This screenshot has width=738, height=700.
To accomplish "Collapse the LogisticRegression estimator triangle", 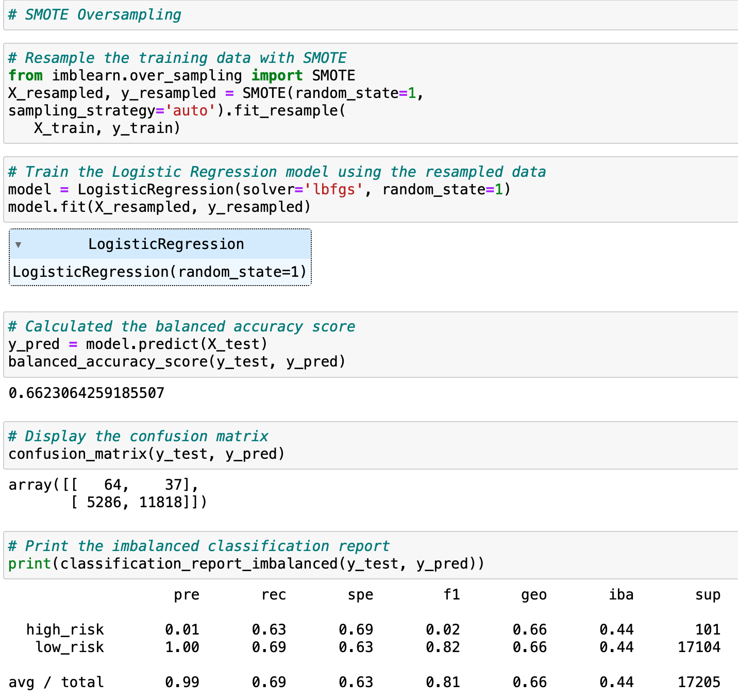I will [x=18, y=245].
